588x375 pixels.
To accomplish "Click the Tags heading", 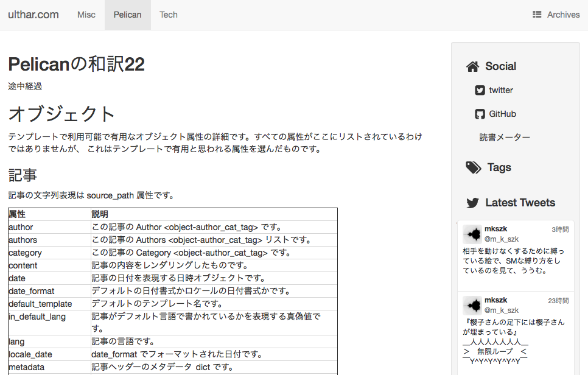I will 499,167.
